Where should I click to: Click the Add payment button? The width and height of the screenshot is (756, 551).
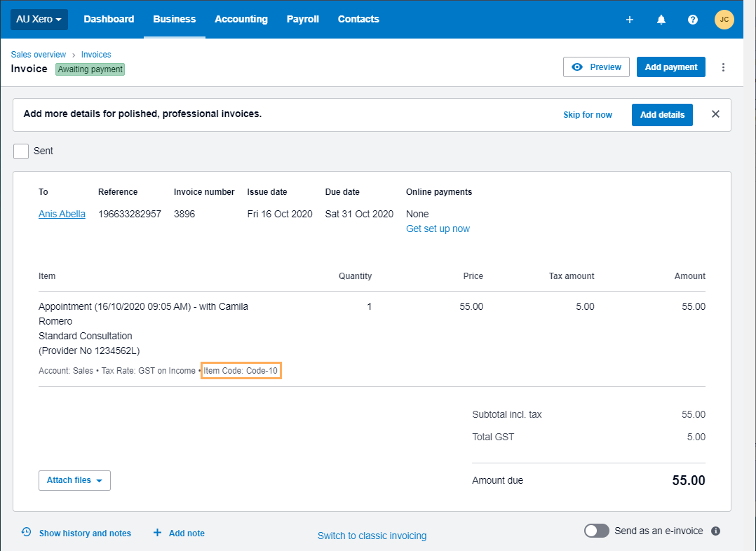(x=670, y=67)
